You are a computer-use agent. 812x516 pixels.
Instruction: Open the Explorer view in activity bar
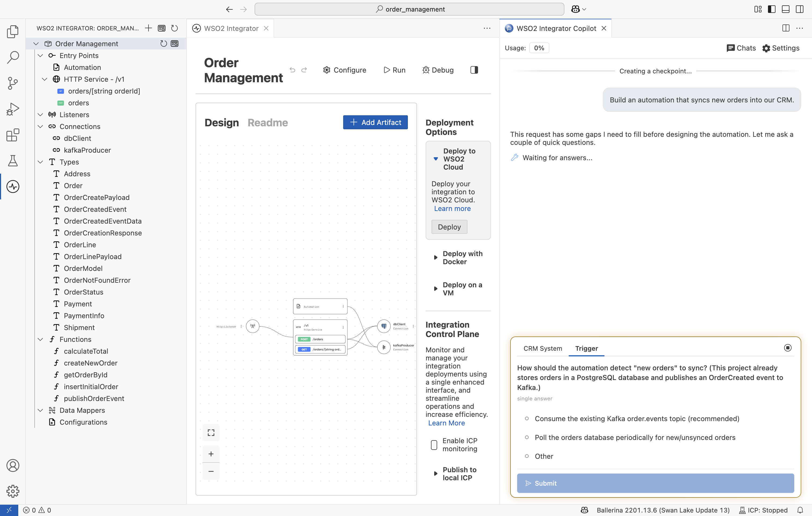[x=13, y=31]
